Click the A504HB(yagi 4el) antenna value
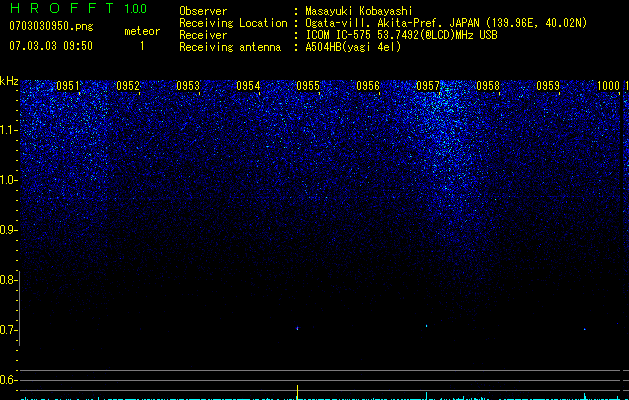The height and width of the screenshot is (400, 629). (353, 47)
